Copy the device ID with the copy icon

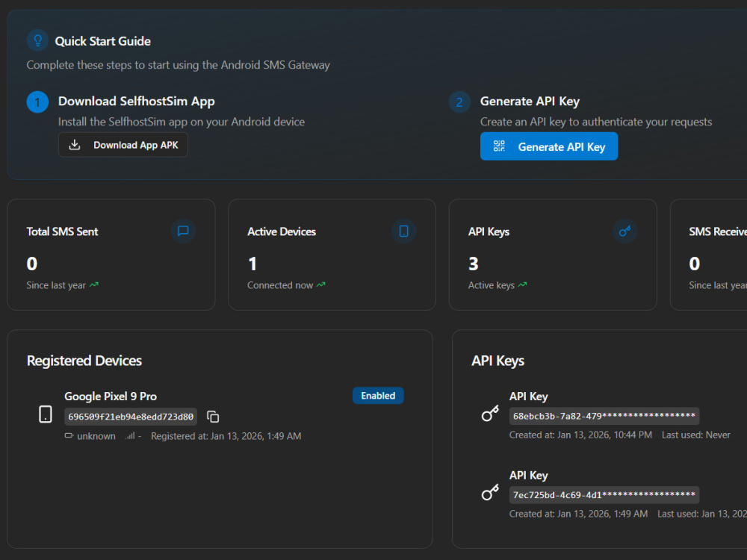click(213, 417)
